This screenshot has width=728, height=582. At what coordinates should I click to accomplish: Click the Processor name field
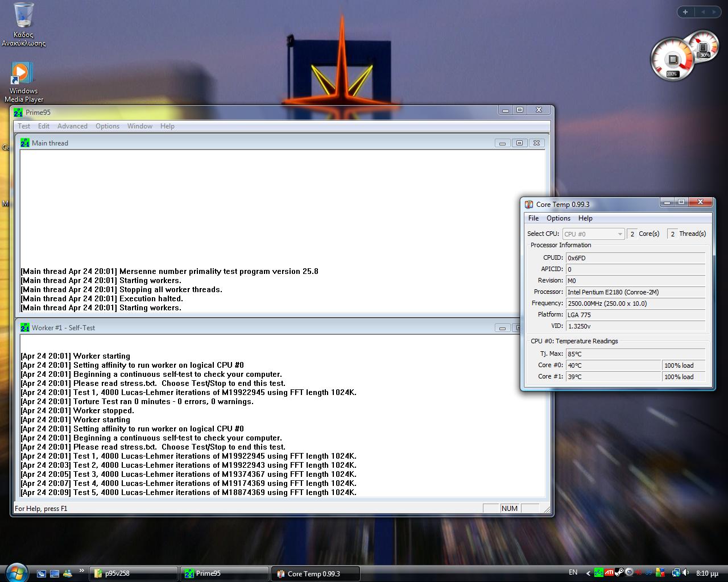(x=635, y=292)
